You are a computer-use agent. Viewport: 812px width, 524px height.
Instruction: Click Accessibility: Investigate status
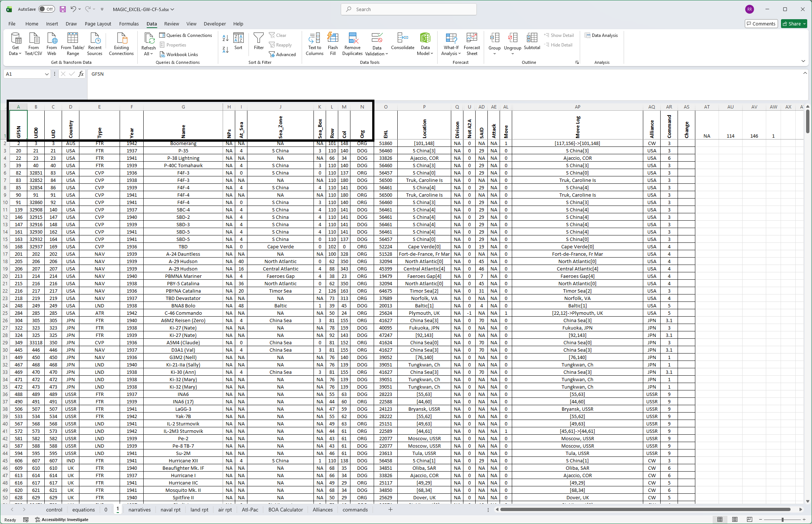point(62,520)
